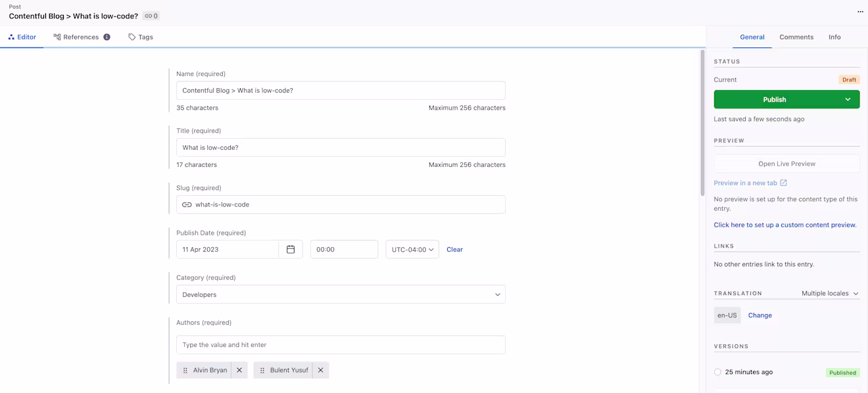The image size is (868, 393).
Task: Change the translation locale
Action: [759, 315]
